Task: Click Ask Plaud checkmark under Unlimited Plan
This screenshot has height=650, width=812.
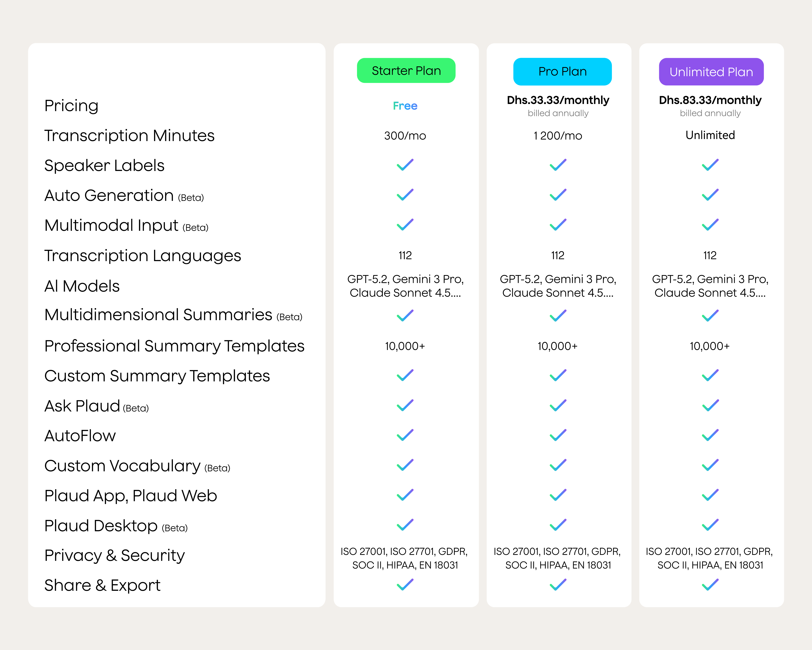Action: (x=710, y=405)
